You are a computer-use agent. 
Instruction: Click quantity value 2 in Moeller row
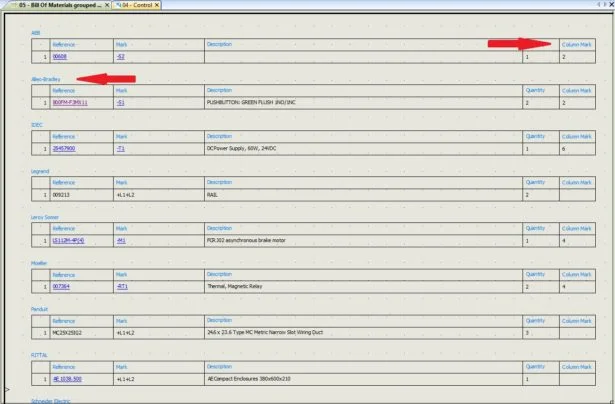click(527, 287)
